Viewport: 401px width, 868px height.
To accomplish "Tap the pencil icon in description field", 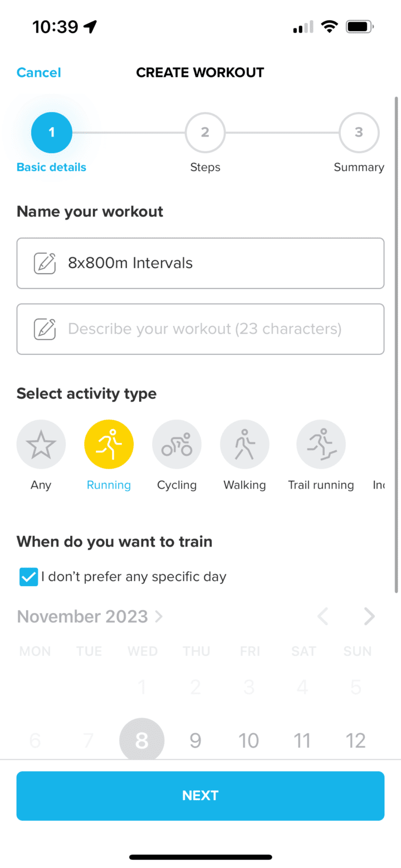I will pos(45,329).
